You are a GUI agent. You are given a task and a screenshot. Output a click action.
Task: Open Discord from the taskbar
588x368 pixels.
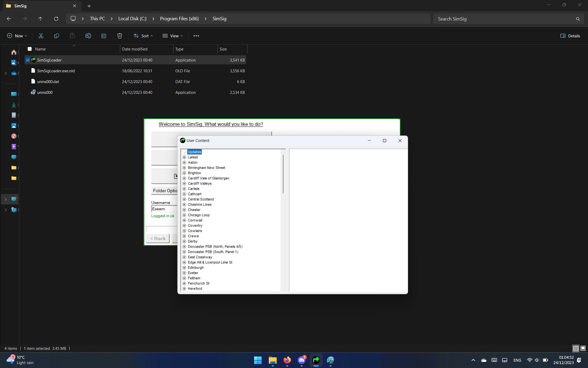point(302,360)
